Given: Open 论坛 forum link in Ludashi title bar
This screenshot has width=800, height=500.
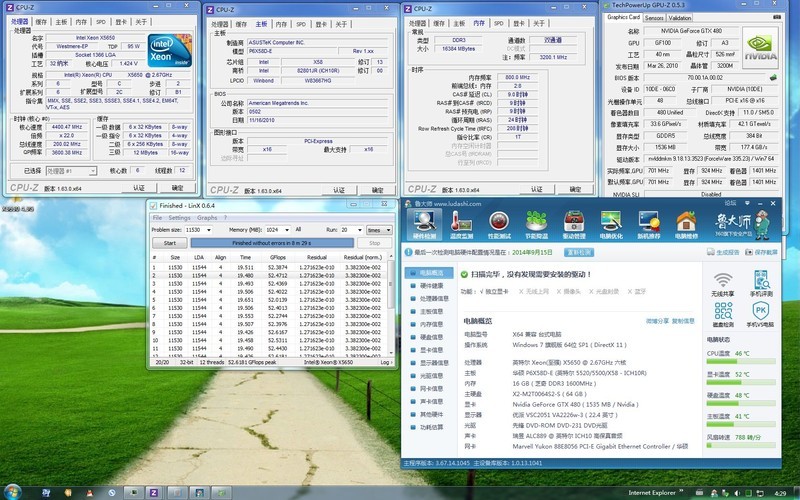Looking at the screenshot, I should (731, 203).
